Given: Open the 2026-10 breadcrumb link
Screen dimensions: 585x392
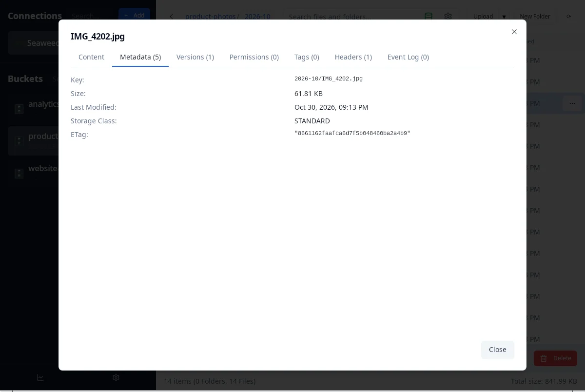Looking at the screenshot, I should point(257,17).
